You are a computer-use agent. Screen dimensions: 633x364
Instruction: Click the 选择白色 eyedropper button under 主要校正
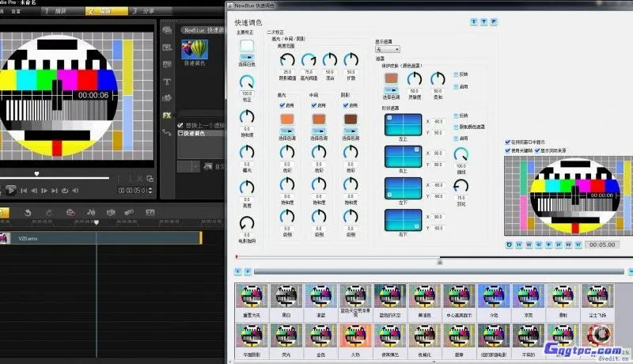pyautogui.click(x=248, y=58)
